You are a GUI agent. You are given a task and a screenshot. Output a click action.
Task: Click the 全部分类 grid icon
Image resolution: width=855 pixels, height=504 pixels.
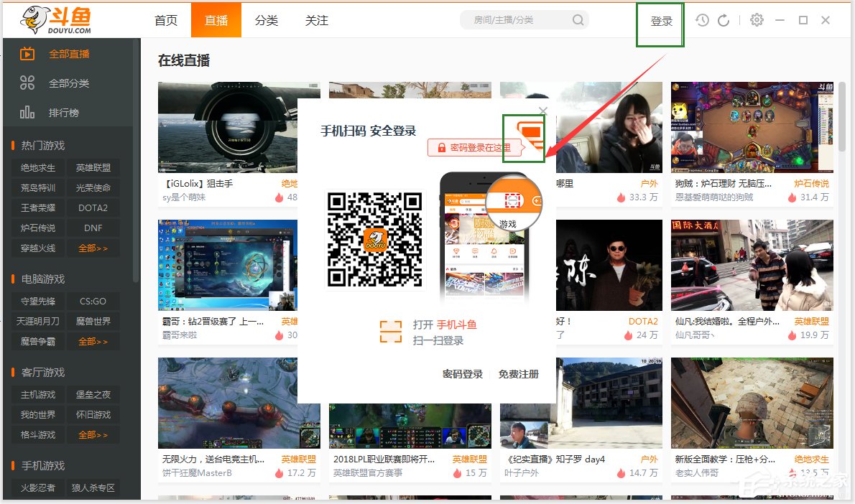(x=27, y=83)
